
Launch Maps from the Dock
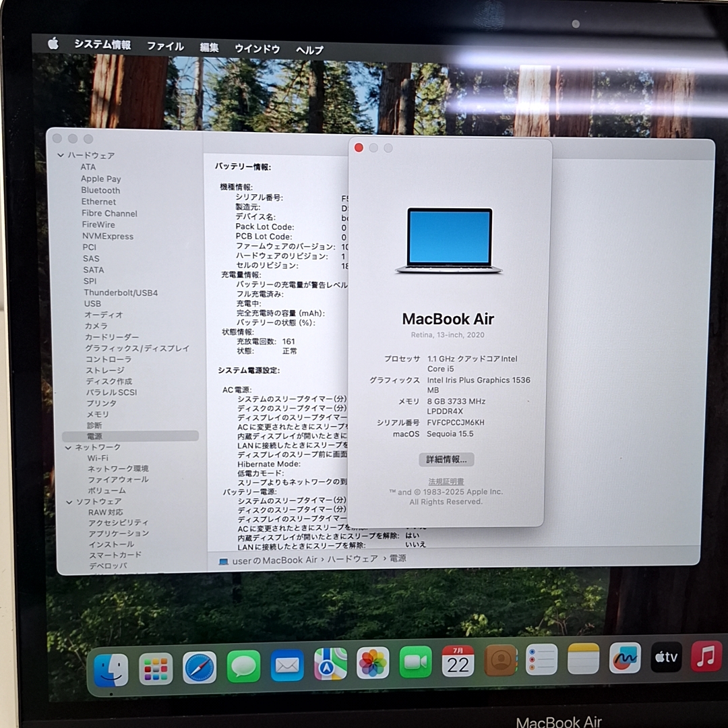tap(330, 664)
